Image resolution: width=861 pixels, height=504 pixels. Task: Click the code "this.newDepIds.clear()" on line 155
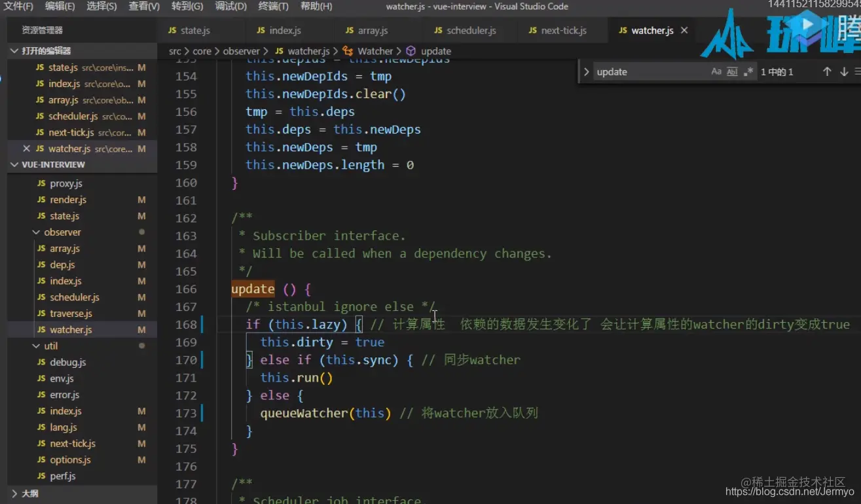click(325, 94)
